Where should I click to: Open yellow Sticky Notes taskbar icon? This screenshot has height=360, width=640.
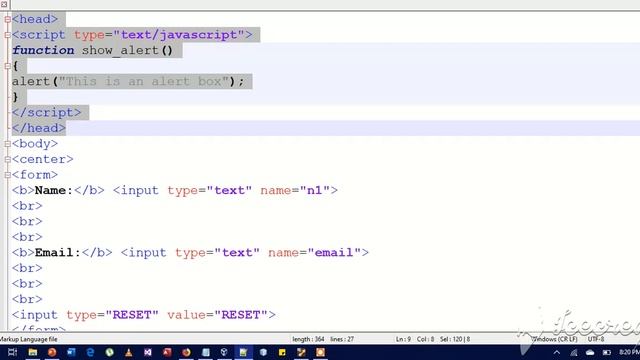282,352
